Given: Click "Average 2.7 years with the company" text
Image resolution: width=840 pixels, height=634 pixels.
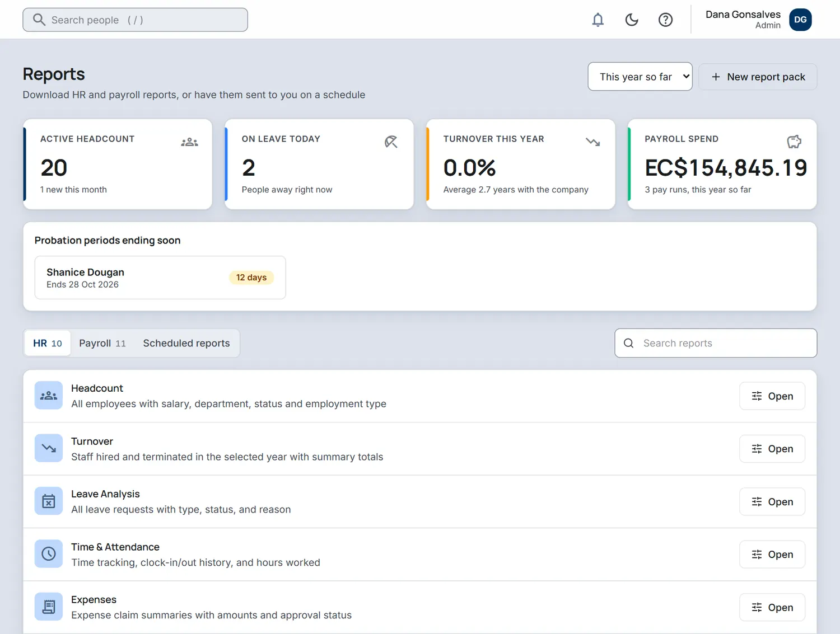Looking at the screenshot, I should coord(516,190).
